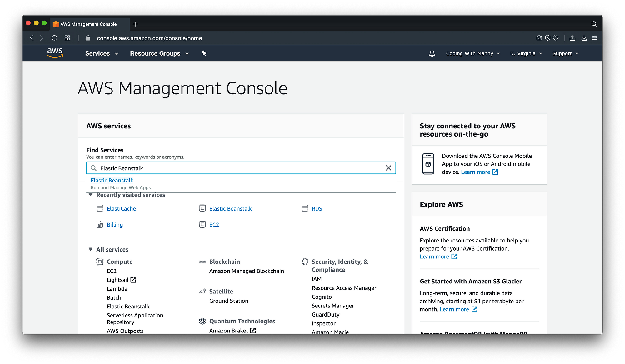Click the ElastiCache service icon
The height and width of the screenshot is (364, 625).
pos(99,208)
